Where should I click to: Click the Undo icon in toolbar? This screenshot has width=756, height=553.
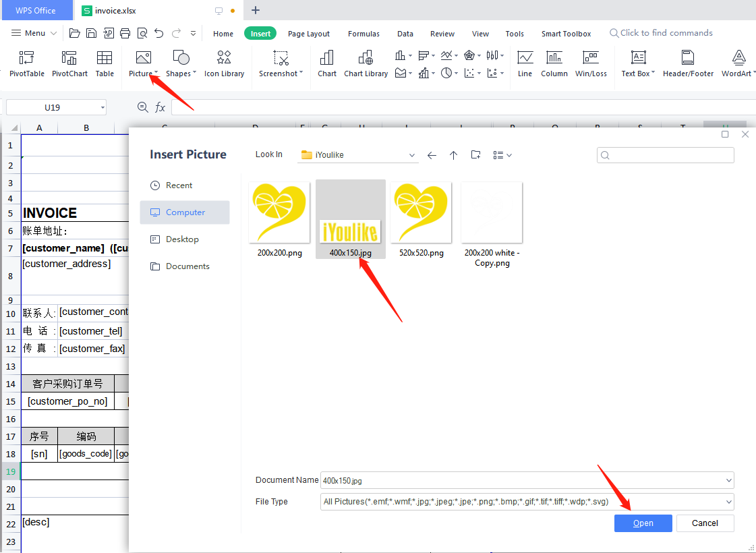[x=159, y=33]
